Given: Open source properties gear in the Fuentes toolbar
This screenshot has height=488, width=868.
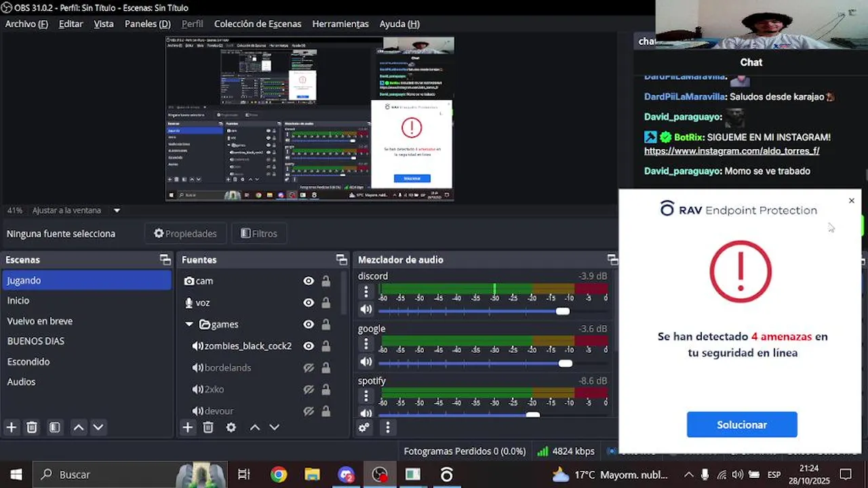Looking at the screenshot, I should (x=231, y=427).
